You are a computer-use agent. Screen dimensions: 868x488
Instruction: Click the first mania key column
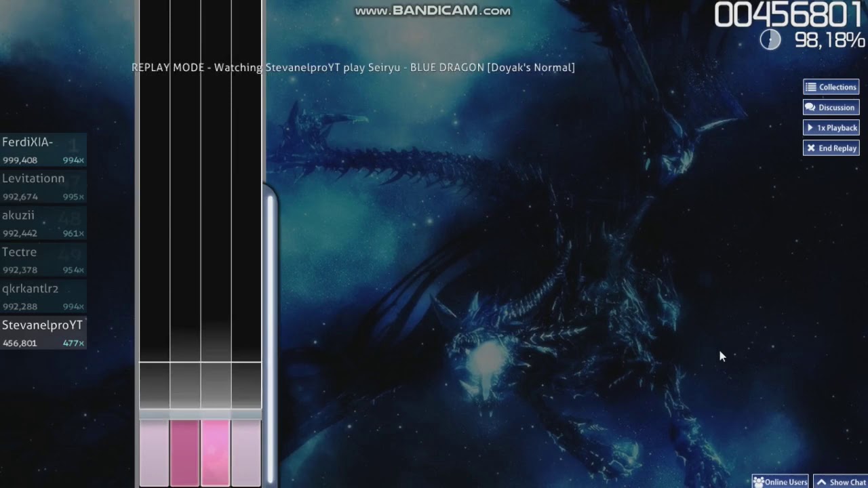pyautogui.click(x=154, y=453)
